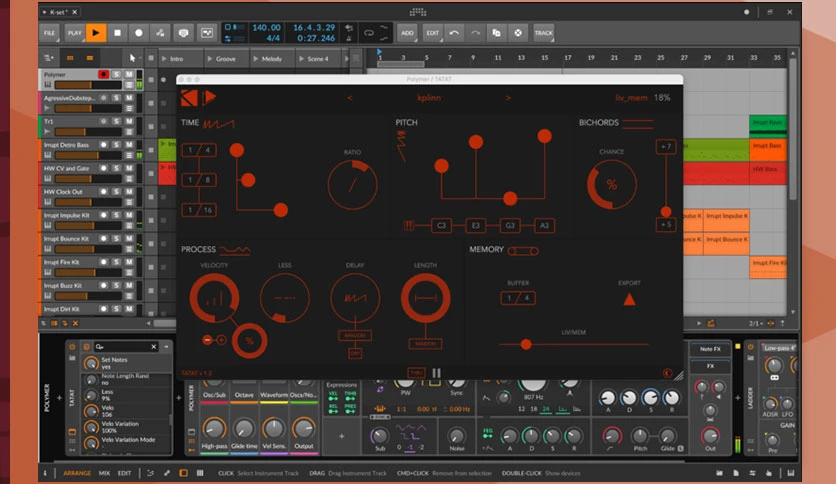Click the +5 bichords interval box
This screenshot has width=836, height=484.
(x=666, y=224)
